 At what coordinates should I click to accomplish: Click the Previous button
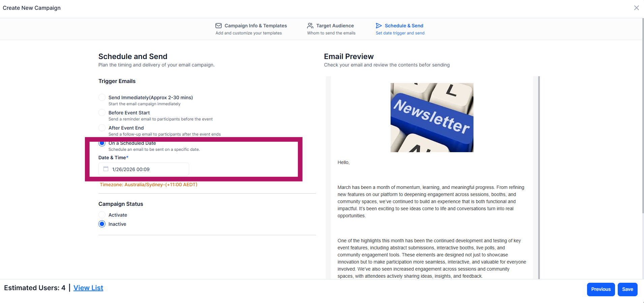[x=601, y=290]
